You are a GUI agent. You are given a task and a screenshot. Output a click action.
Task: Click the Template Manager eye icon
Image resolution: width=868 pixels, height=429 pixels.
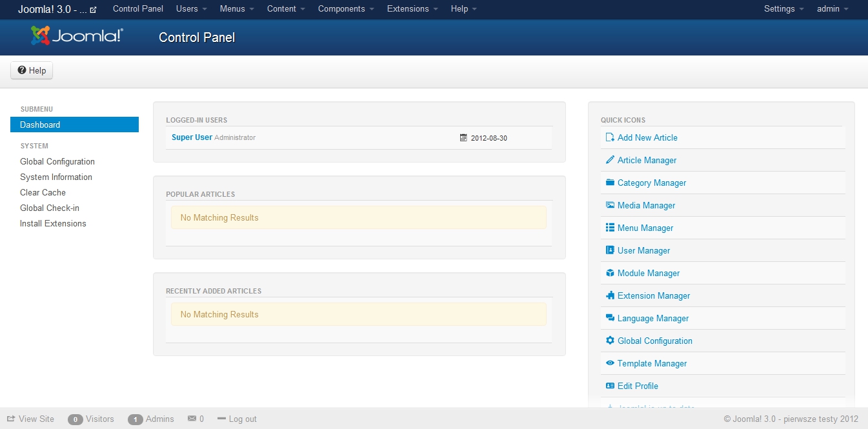coord(610,363)
